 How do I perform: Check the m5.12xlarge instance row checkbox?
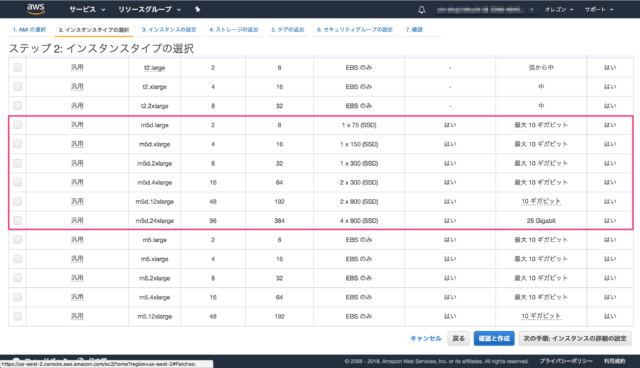18,316
